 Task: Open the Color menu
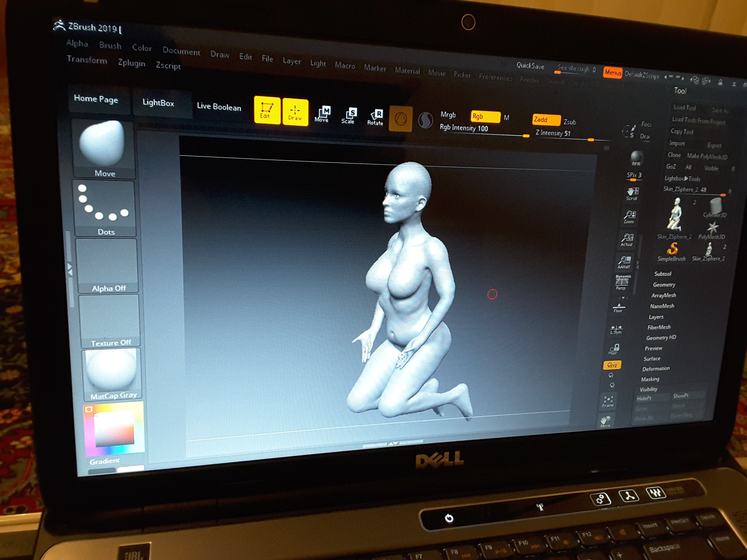point(142,48)
